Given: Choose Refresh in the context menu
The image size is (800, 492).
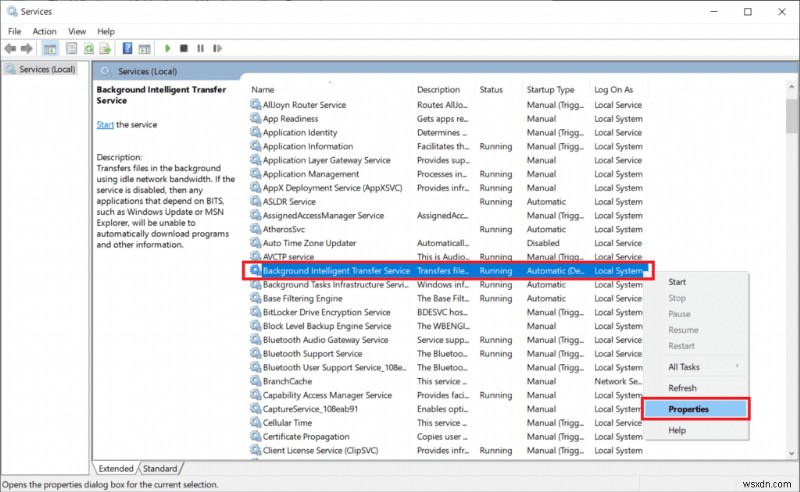Looking at the screenshot, I should click(696, 388).
